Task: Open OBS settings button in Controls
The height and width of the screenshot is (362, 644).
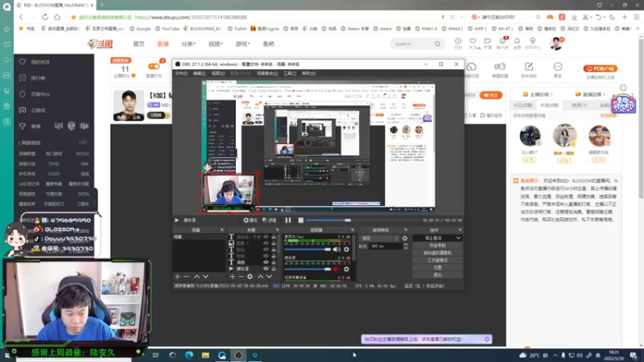Action: [x=437, y=268]
